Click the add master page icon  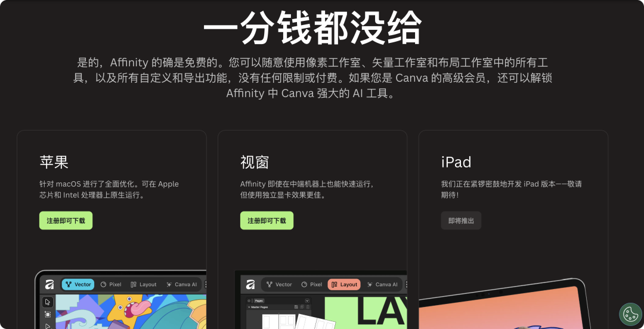[296, 307]
